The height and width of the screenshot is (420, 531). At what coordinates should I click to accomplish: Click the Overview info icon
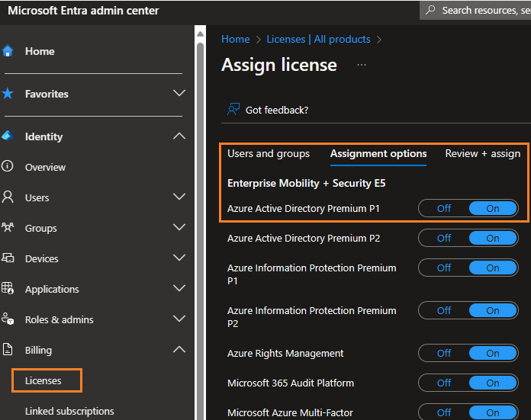(x=8, y=166)
